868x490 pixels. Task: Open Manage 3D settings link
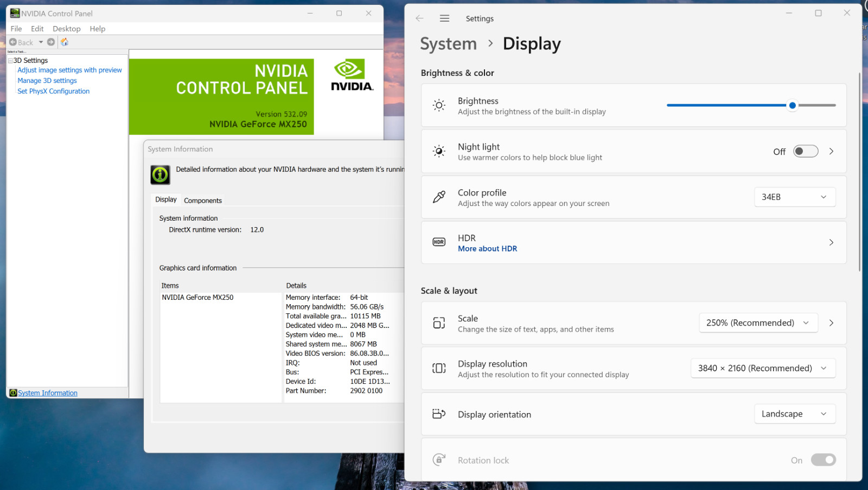(47, 81)
